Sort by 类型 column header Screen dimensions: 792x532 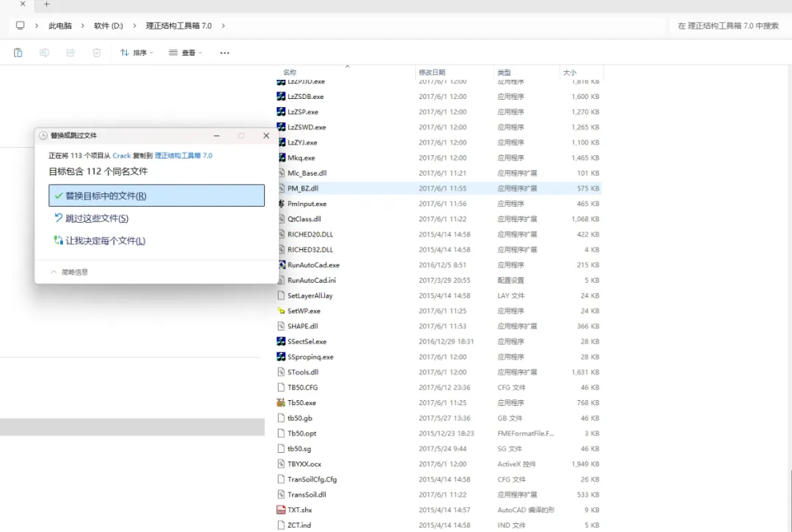(504, 72)
